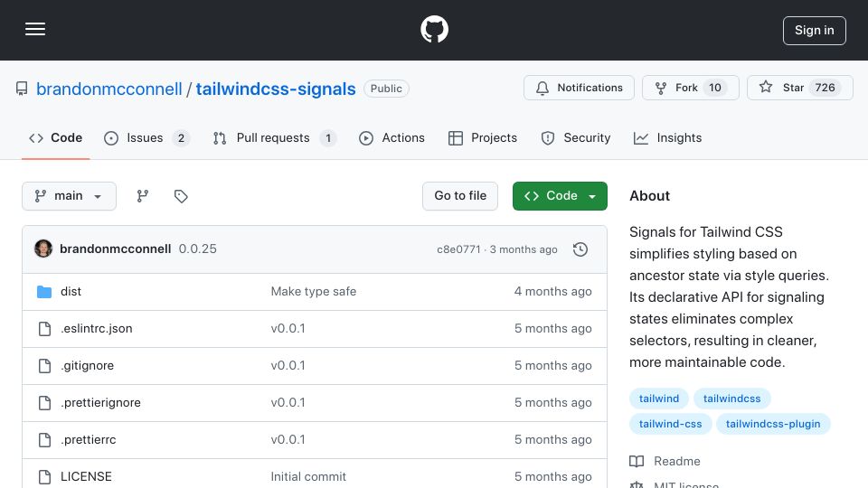Click the Issues counter badge 2
Viewport: 868px width, 488px height.
click(181, 138)
